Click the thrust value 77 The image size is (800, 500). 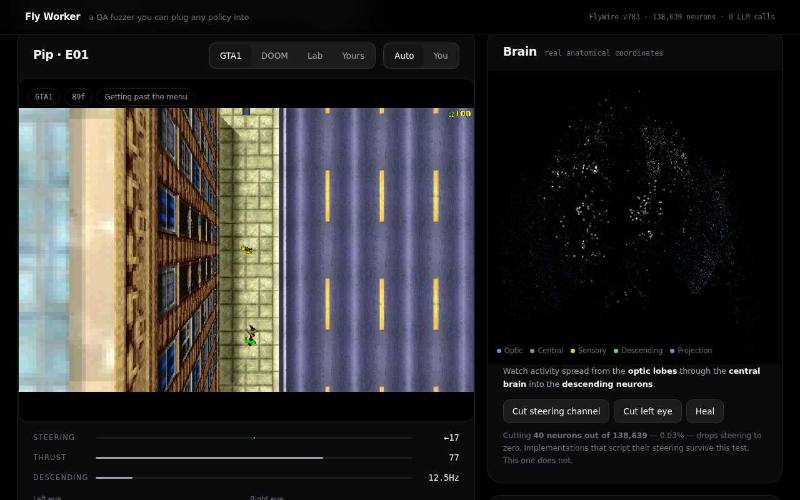tap(454, 458)
